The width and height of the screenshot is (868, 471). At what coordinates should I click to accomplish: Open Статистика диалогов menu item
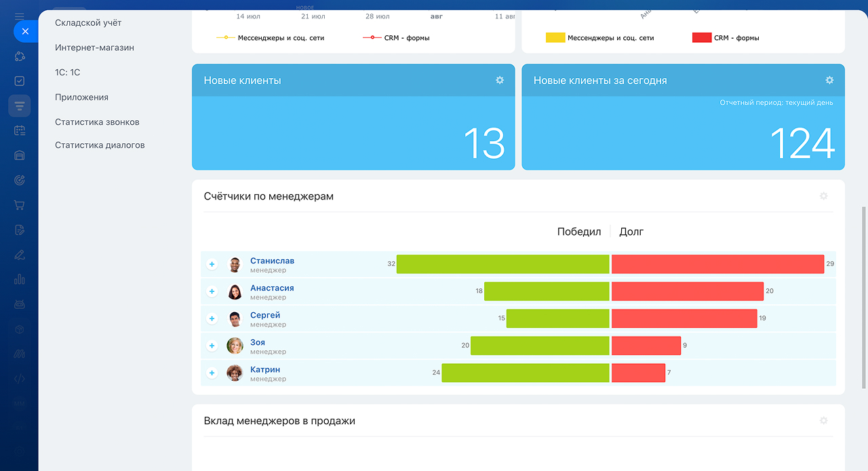100,145
